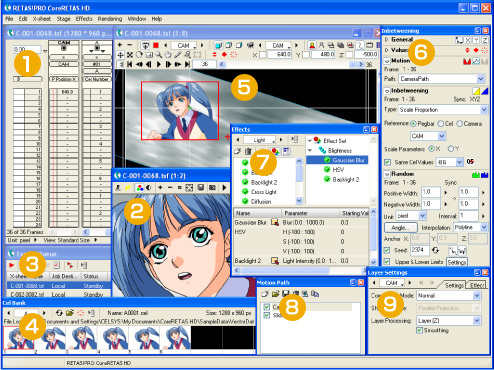Collapse the Motion section expander
Image resolution: width=494 pixels, height=370 pixels.
387,61
